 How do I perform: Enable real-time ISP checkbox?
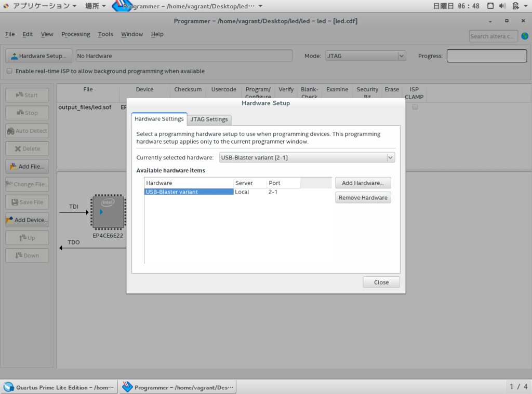pyautogui.click(x=9, y=71)
